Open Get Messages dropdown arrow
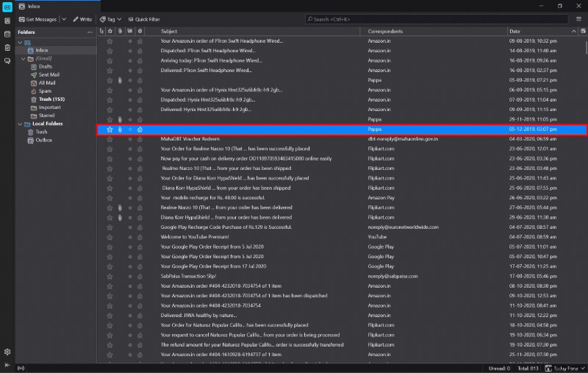The height and width of the screenshot is (373, 588). coord(64,19)
